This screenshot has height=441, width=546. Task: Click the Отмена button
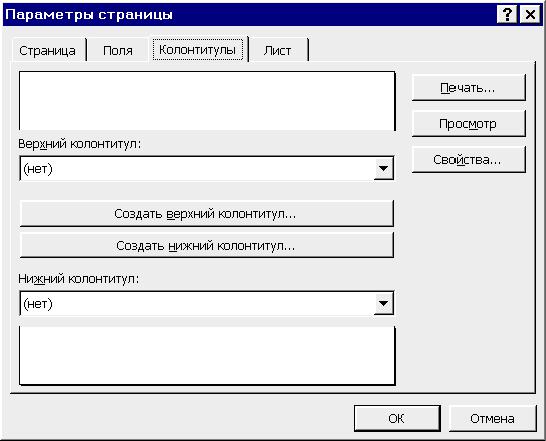(x=492, y=418)
